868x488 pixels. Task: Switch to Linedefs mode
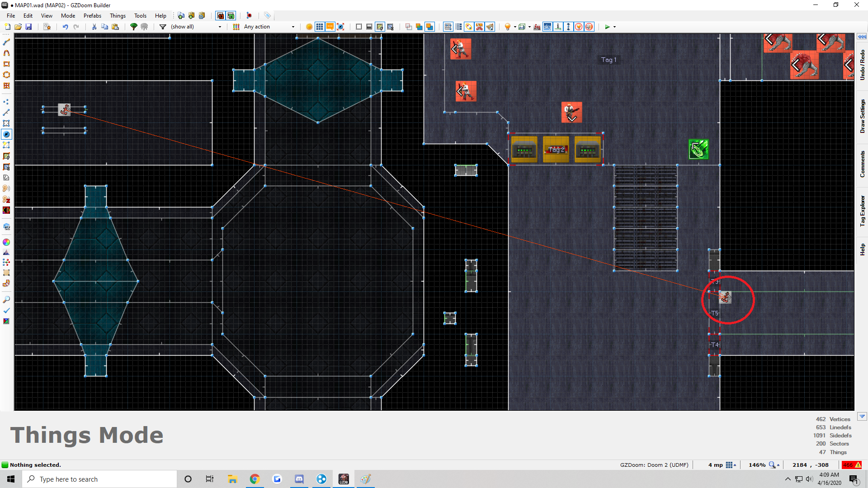[6, 113]
